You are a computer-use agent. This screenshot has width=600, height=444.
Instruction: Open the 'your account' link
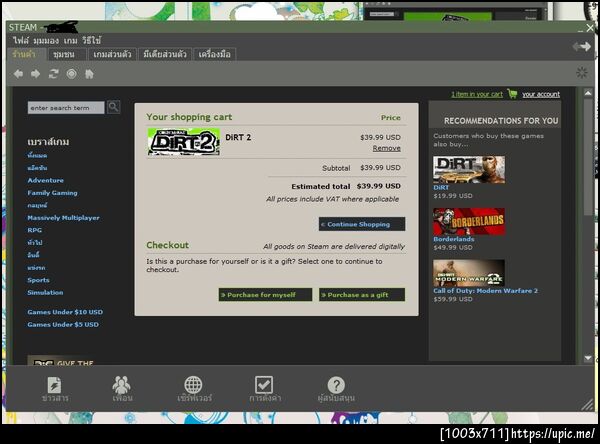[541, 94]
